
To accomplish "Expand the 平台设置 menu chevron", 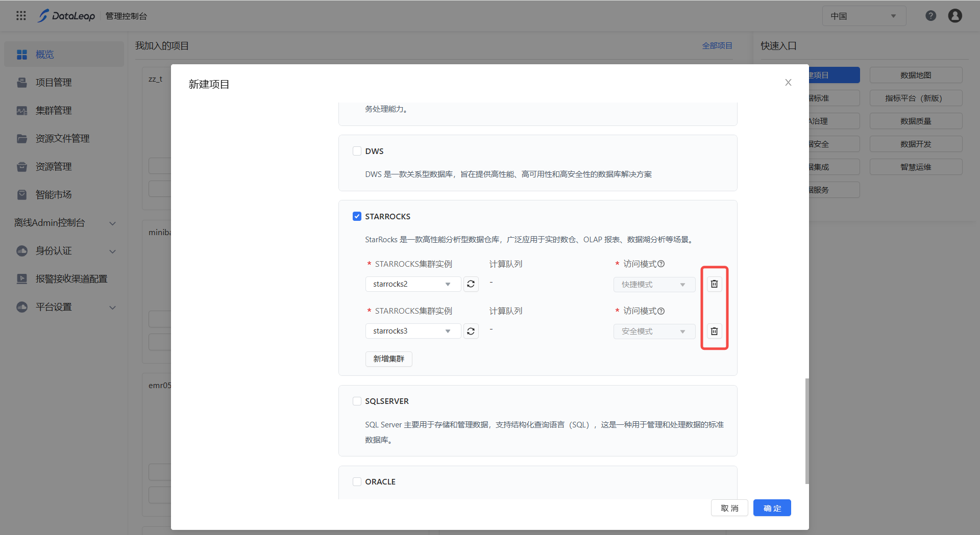I will click(x=113, y=308).
